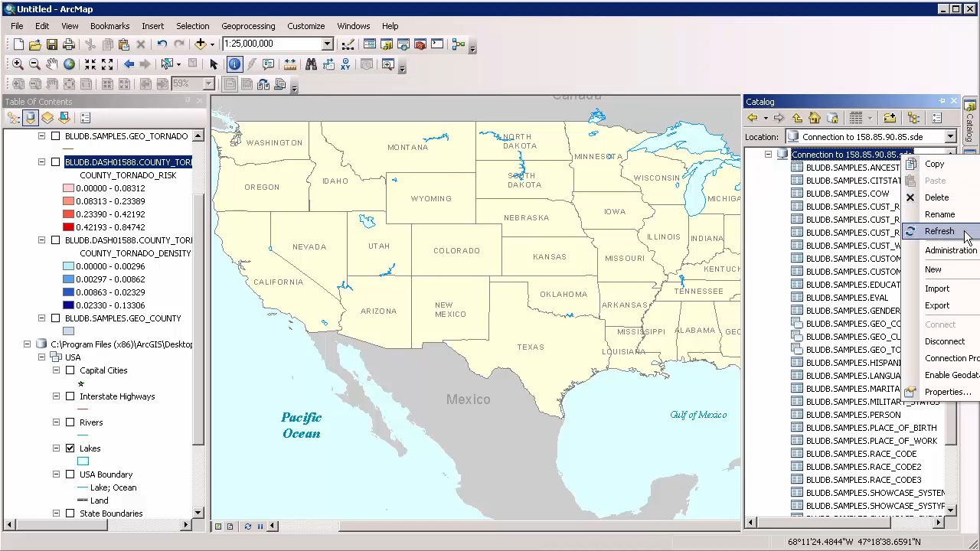
Task: Save the map with the floppy disk icon
Action: tap(52, 44)
